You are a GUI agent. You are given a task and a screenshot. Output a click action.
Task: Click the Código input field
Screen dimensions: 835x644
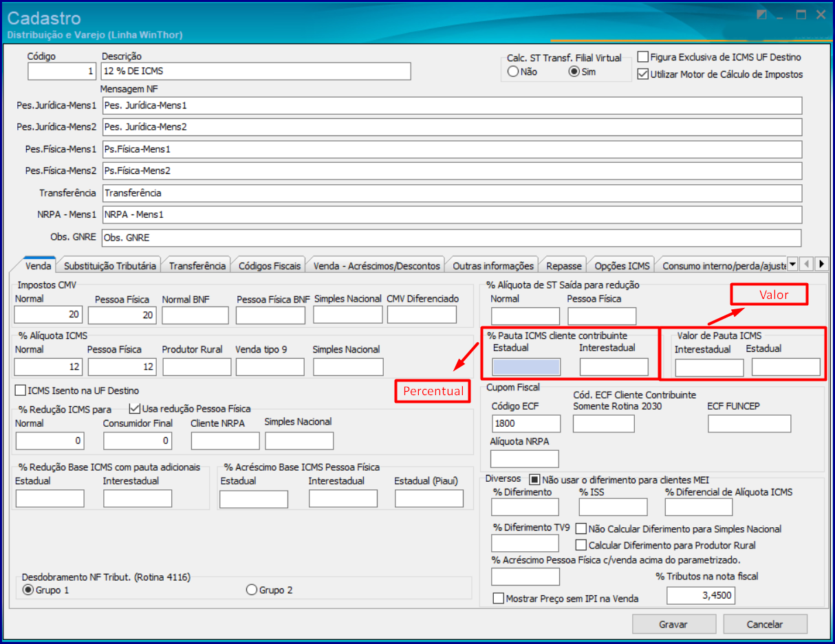click(x=62, y=71)
